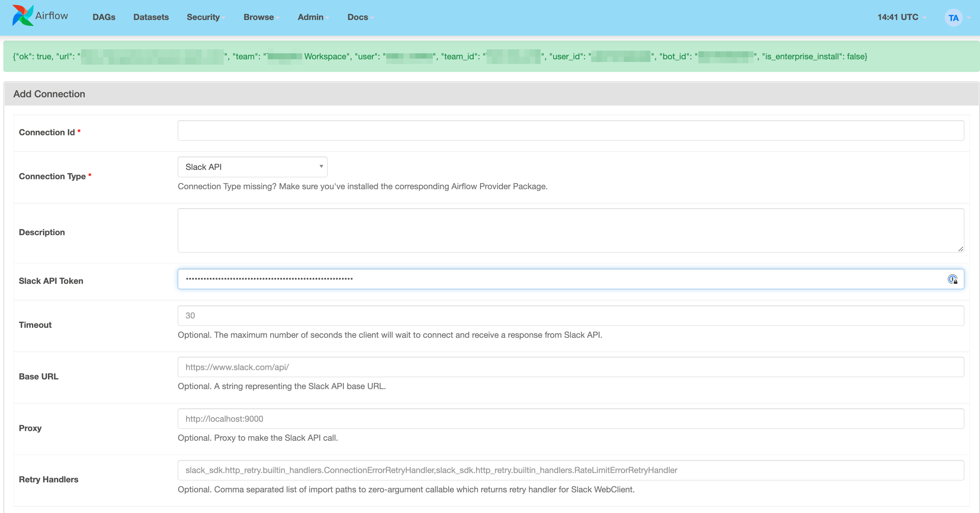Screen dimensions: 980x513
Task: Open the 14:41 UTC timezone selector
Action: click(901, 17)
